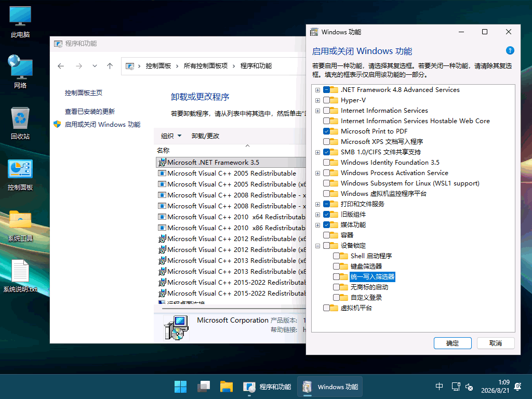Click the 取消 button
532x399 pixels.
(496, 343)
